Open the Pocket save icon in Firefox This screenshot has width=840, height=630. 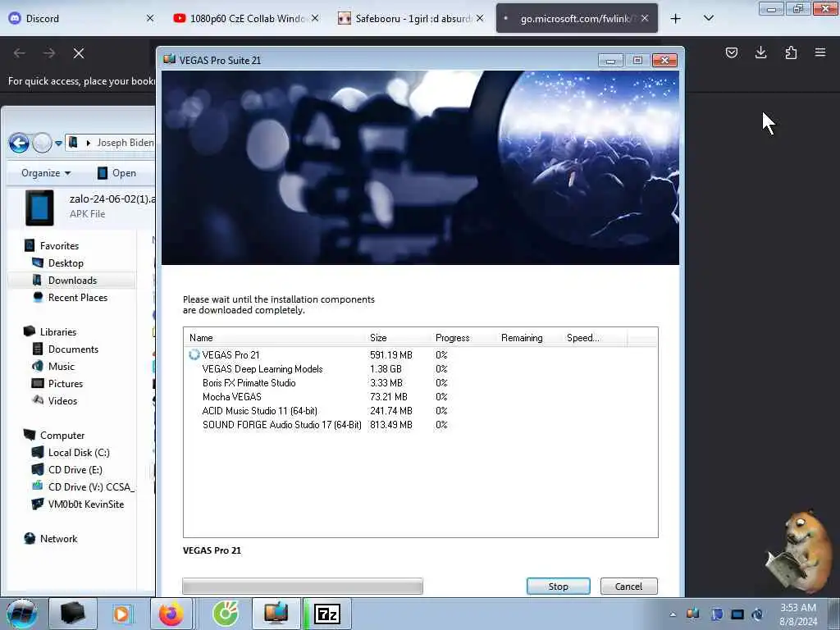tap(731, 52)
